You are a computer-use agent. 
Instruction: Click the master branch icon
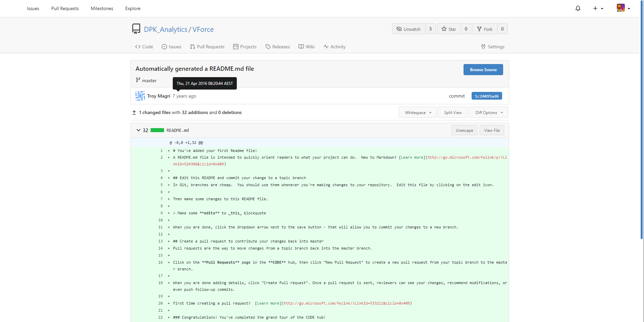tap(138, 80)
